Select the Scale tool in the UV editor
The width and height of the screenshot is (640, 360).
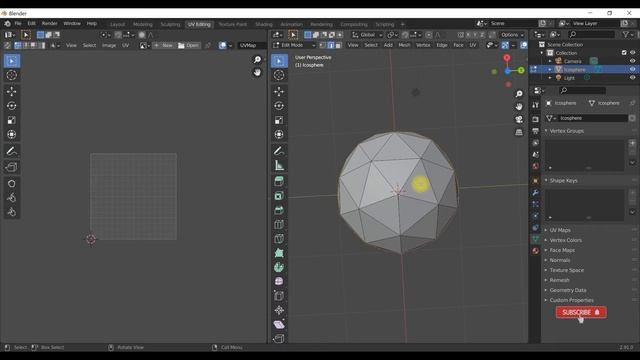(11, 120)
